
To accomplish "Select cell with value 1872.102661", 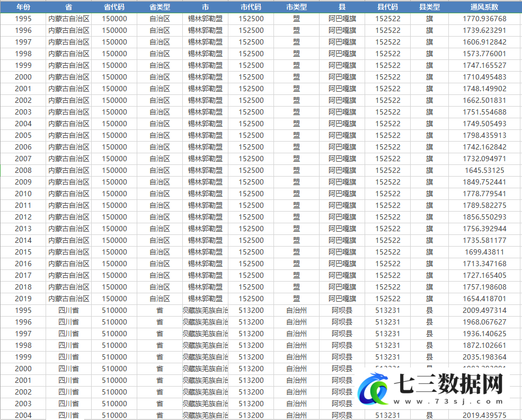I will [485, 345].
